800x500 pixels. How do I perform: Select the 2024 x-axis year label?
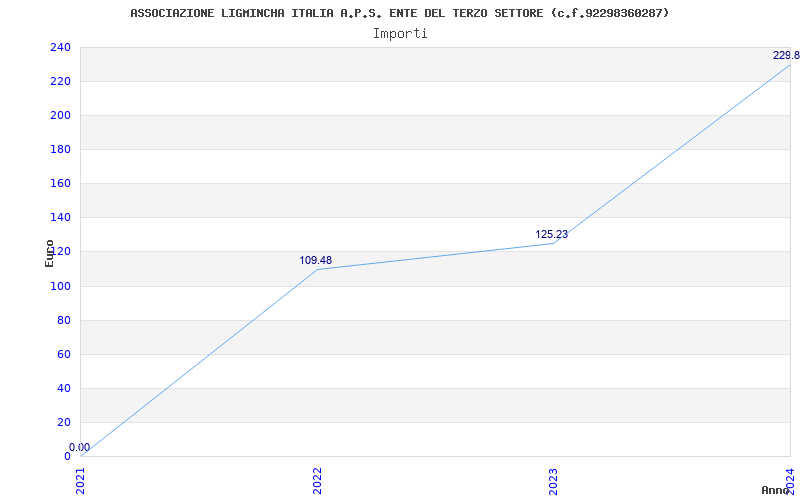coord(789,480)
